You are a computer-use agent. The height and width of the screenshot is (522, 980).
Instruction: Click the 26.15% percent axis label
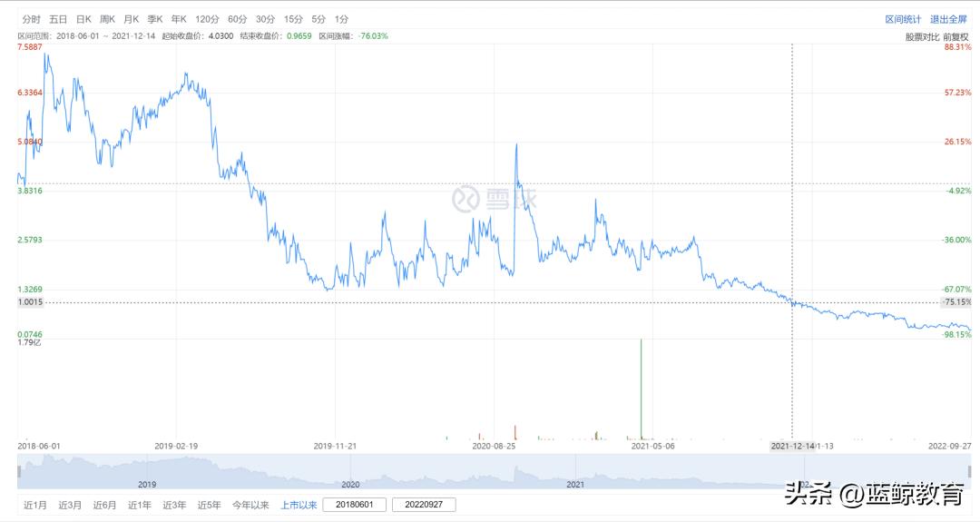(x=957, y=142)
